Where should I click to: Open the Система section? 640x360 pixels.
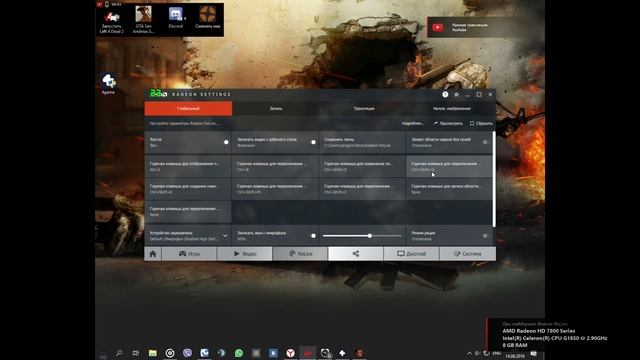point(468,253)
